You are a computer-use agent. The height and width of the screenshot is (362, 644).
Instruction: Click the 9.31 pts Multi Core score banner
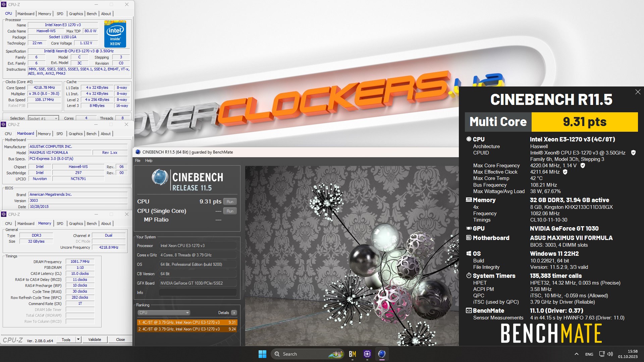[585, 122]
